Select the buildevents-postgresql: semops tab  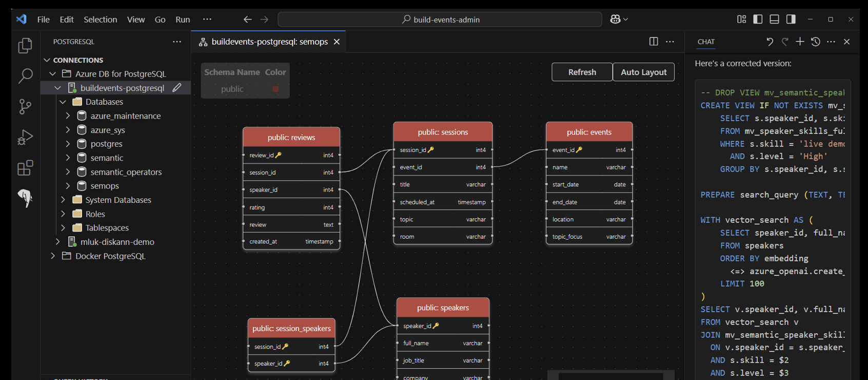point(269,42)
